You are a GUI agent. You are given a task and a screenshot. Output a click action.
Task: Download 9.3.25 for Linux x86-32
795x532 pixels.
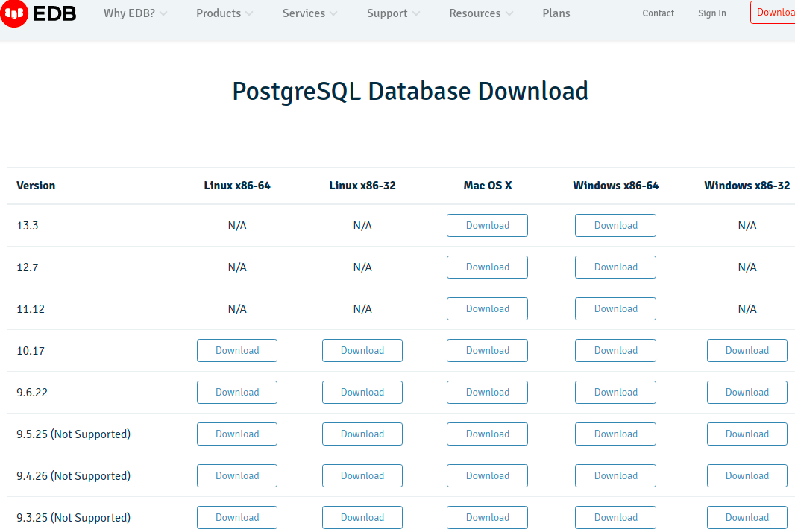(362, 517)
